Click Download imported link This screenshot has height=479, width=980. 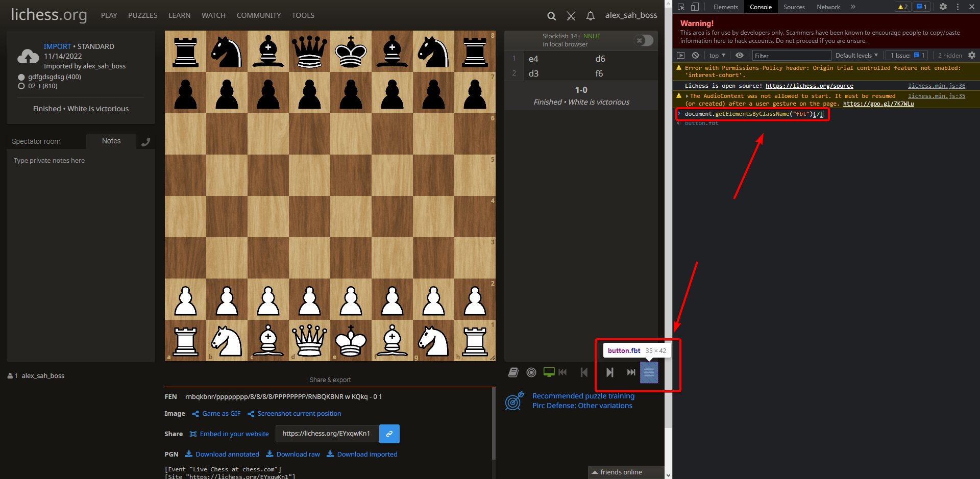tap(362, 455)
